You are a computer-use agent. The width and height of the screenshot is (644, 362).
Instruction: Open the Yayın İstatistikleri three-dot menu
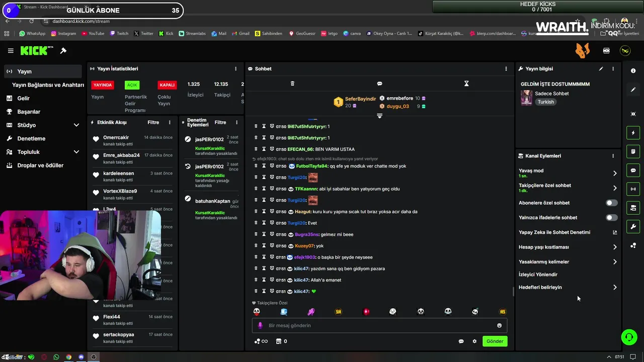(235, 69)
